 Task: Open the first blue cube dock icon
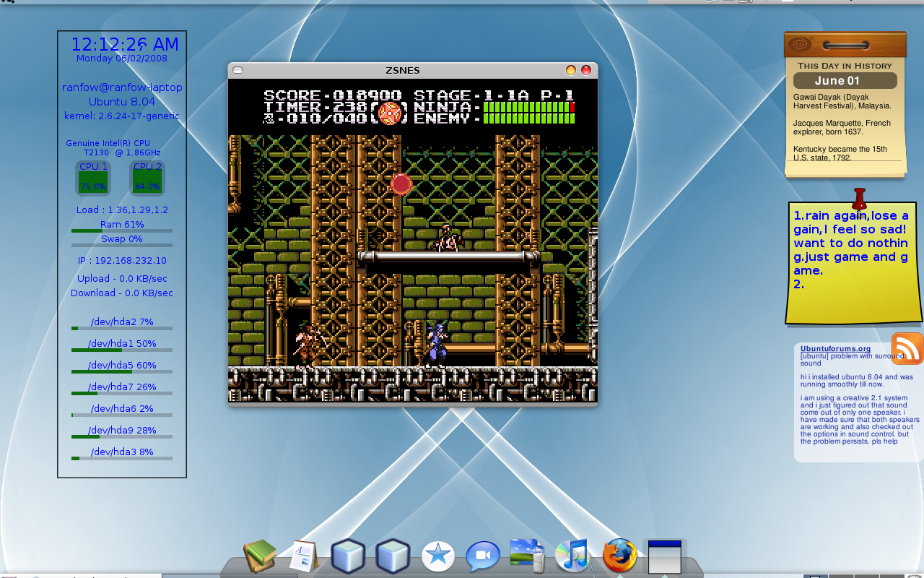coord(348,556)
